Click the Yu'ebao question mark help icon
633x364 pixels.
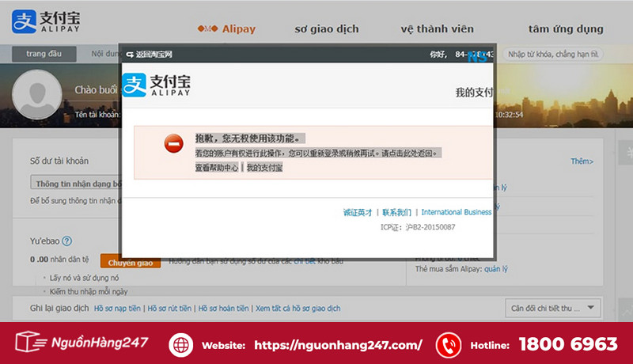tap(67, 241)
